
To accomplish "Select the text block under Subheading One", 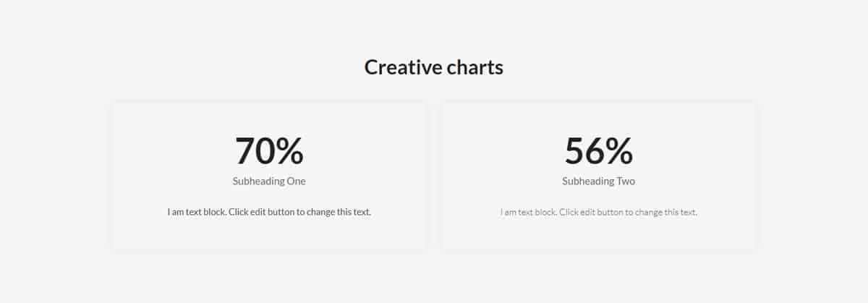I will tap(269, 213).
